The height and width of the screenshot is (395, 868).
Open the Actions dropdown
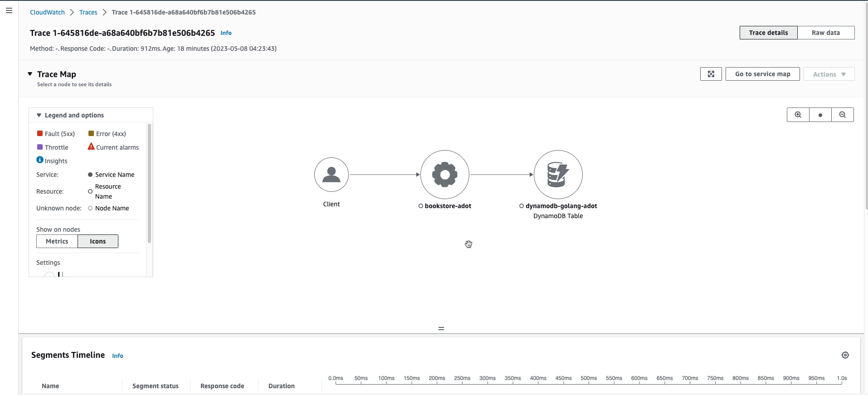[x=829, y=74]
